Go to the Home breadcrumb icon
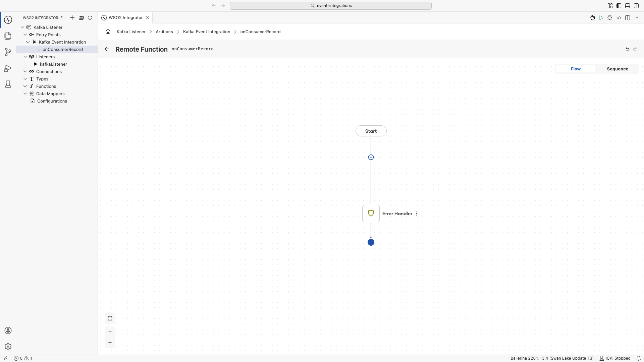The width and height of the screenshot is (644, 362). click(108, 32)
